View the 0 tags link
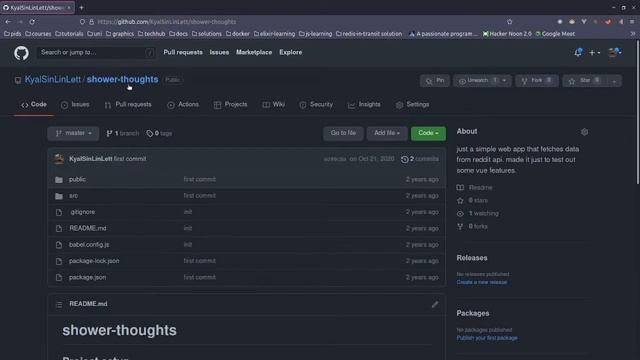The width and height of the screenshot is (640, 360). (x=159, y=133)
